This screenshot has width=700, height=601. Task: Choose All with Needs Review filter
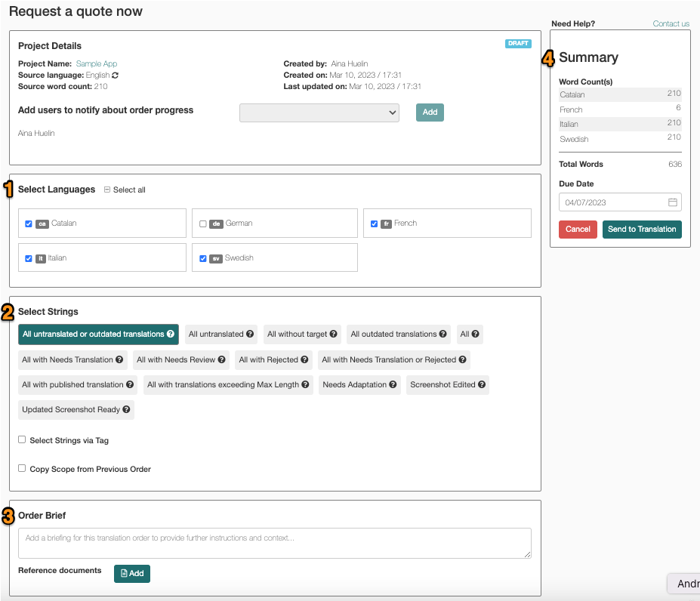pos(181,360)
